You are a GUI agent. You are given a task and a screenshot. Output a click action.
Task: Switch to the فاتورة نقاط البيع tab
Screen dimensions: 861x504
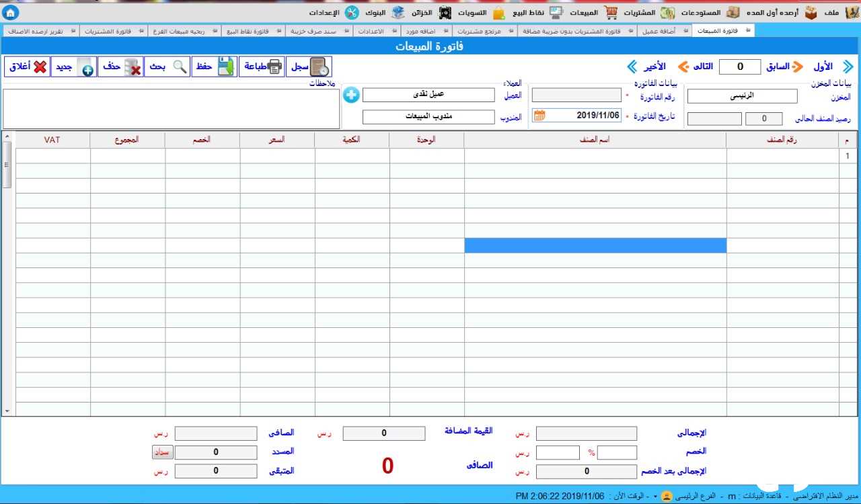tap(253, 31)
